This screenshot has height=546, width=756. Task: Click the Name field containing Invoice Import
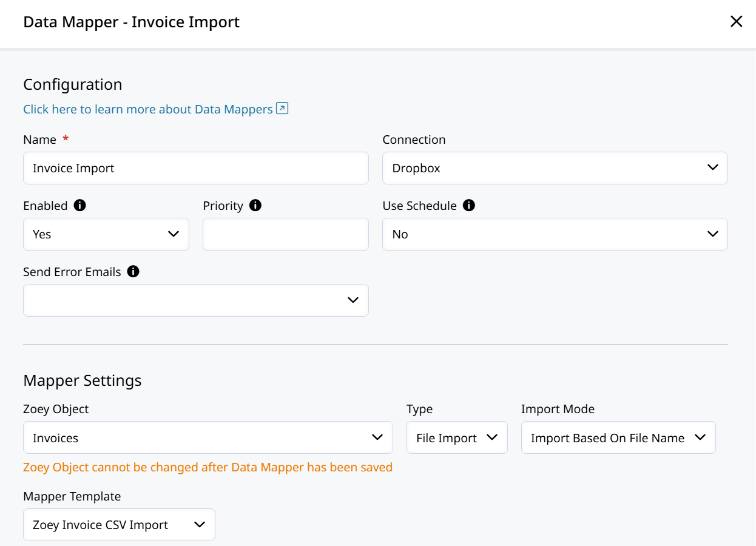[x=195, y=168]
